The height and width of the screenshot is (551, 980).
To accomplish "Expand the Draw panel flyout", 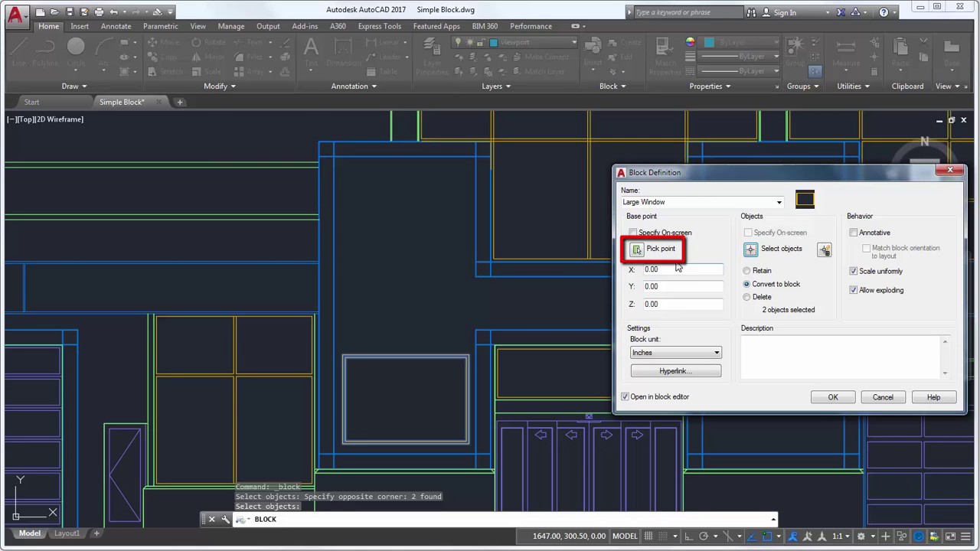I will (x=74, y=86).
